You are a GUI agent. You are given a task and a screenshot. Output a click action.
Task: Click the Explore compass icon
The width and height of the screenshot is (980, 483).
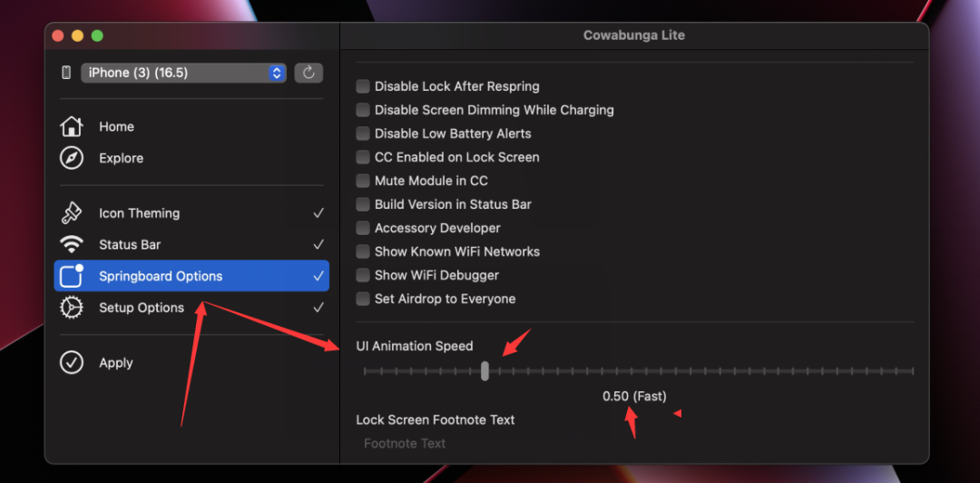[x=72, y=158]
